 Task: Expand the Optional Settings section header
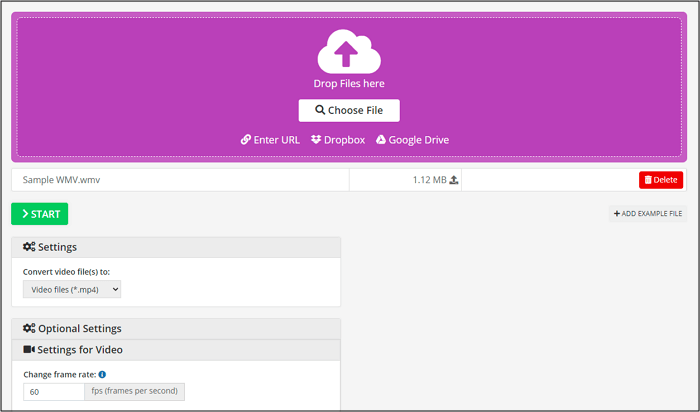point(175,328)
